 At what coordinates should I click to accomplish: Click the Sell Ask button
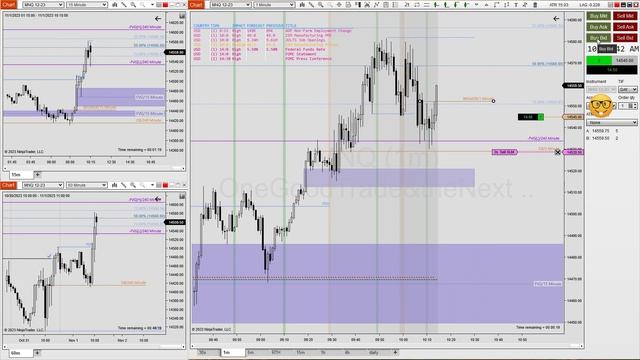tap(625, 27)
